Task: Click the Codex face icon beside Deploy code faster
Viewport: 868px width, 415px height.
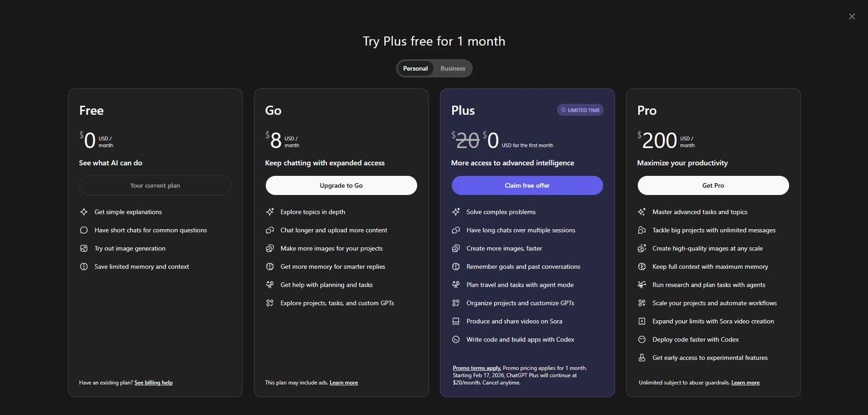Action: (x=641, y=339)
